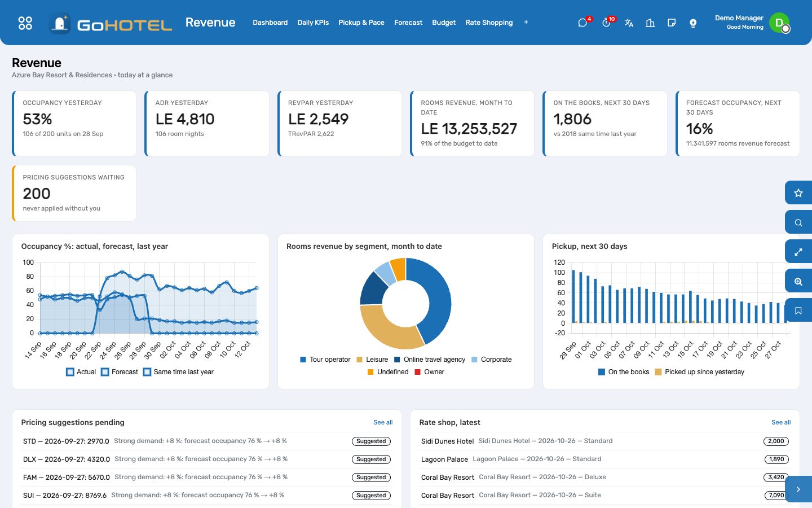Click the right chevron button at bottom corner
The width and height of the screenshot is (812, 508).
coord(798,489)
